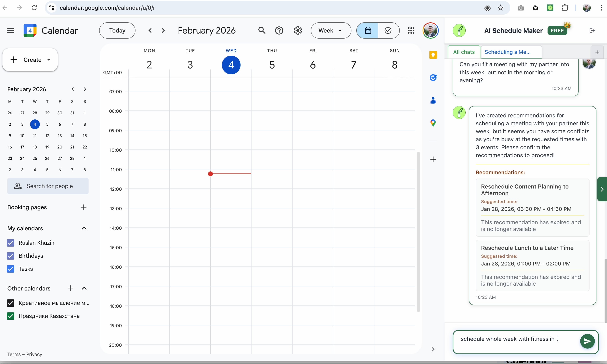Add other calendars plus icon
Viewport: 607px width, 364px height.
tap(71, 288)
